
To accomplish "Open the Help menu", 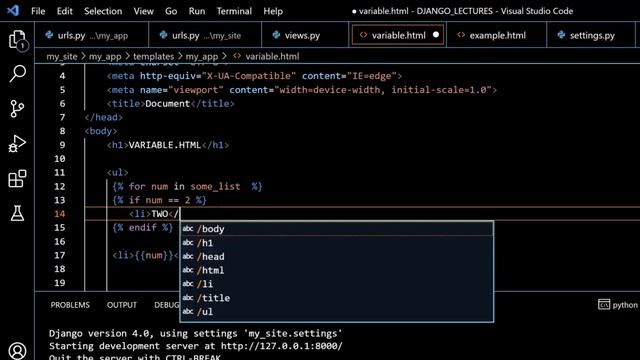I will point(273,11).
